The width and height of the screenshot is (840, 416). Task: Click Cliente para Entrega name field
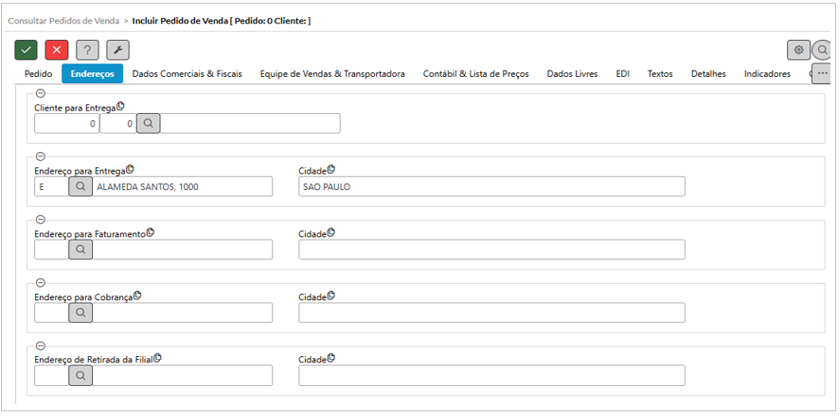pos(250,123)
